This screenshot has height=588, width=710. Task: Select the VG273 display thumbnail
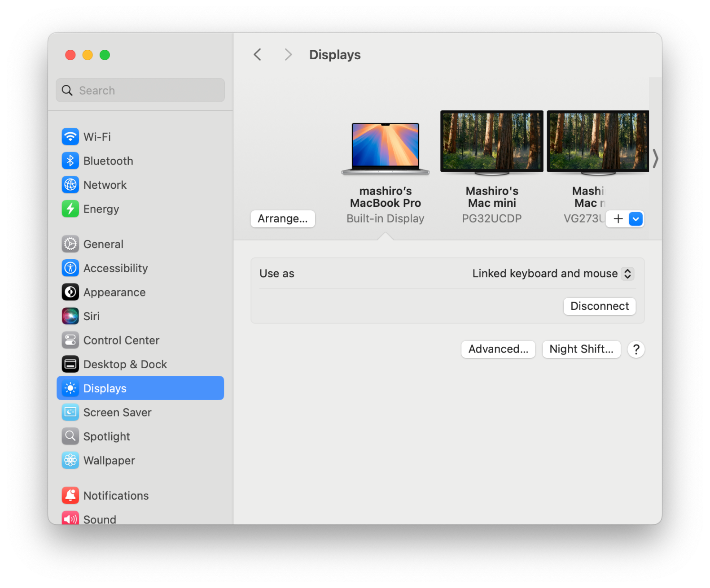(x=598, y=142)
